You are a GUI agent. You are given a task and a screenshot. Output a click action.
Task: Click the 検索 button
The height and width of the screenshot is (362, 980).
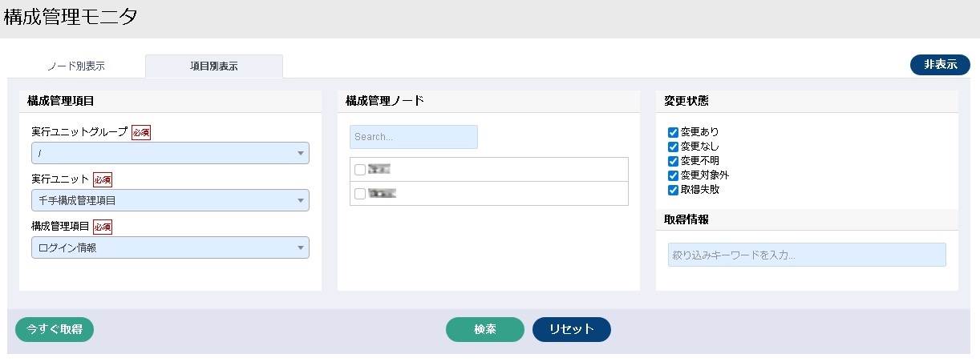click(x=485, y=329)
